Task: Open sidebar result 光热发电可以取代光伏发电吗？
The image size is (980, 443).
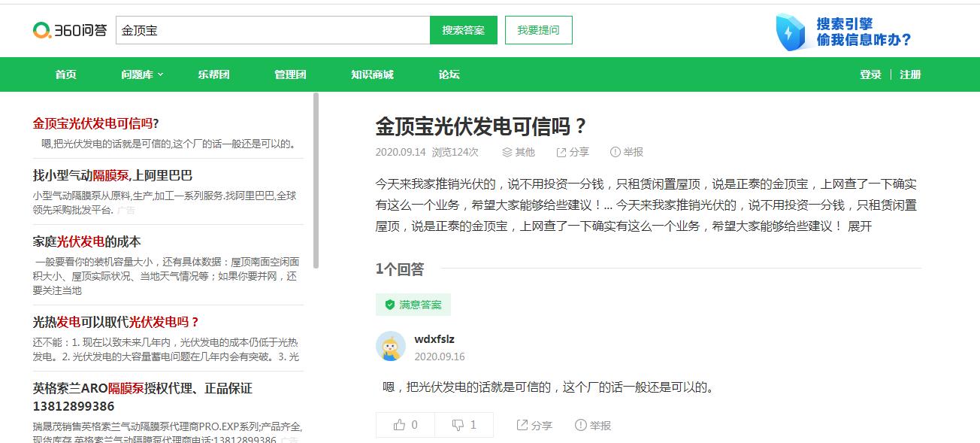Action: coord(116,322)
